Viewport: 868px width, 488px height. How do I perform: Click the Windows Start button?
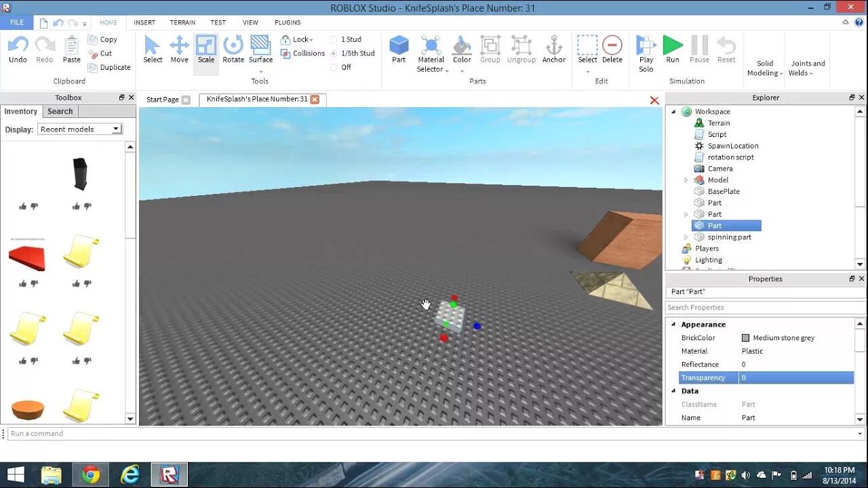[15, 474]
